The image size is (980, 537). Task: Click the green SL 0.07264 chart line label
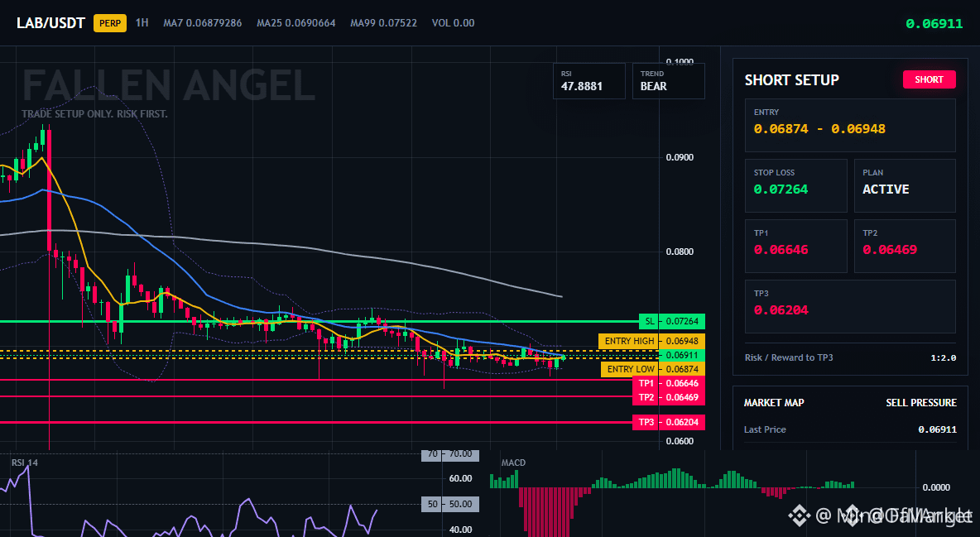(x=672, y=321)
